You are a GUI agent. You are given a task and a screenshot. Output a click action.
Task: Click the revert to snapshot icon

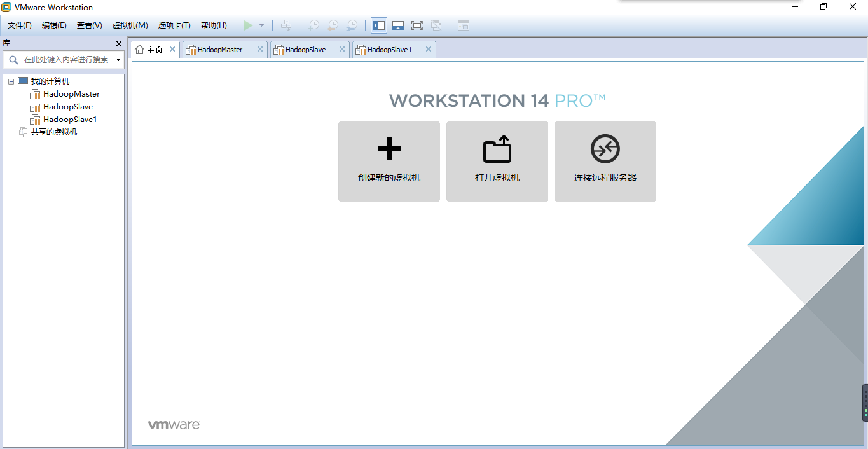pyautogui.click(x=333, y=25)
